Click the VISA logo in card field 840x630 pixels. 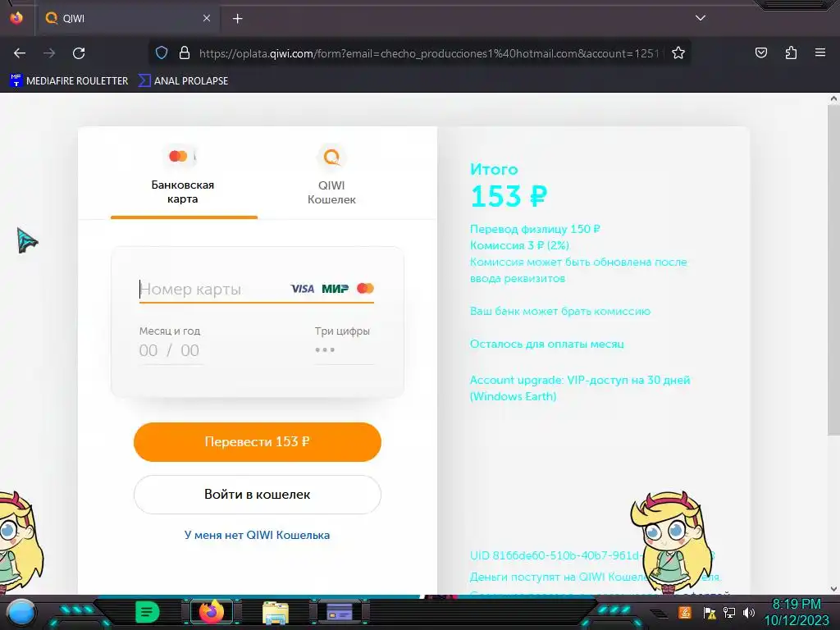(303, 289)
